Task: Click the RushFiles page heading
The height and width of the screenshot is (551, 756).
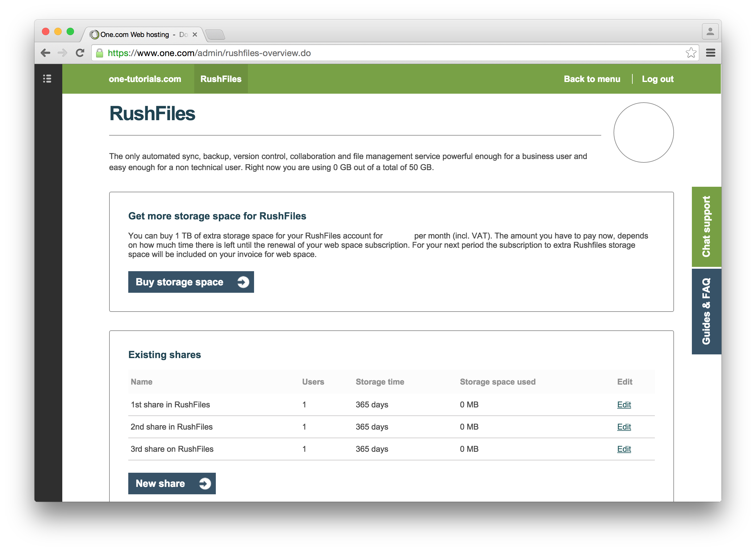Action: pos(152,113)
